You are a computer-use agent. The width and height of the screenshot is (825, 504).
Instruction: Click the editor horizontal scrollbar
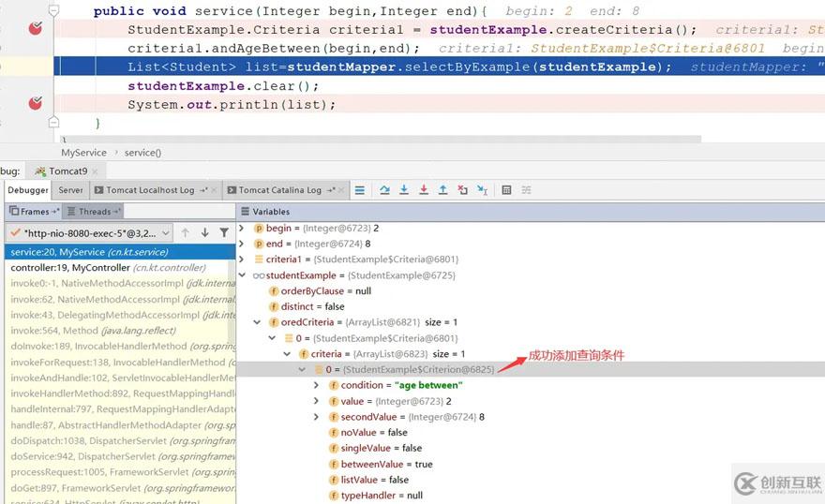pos(382,140)
